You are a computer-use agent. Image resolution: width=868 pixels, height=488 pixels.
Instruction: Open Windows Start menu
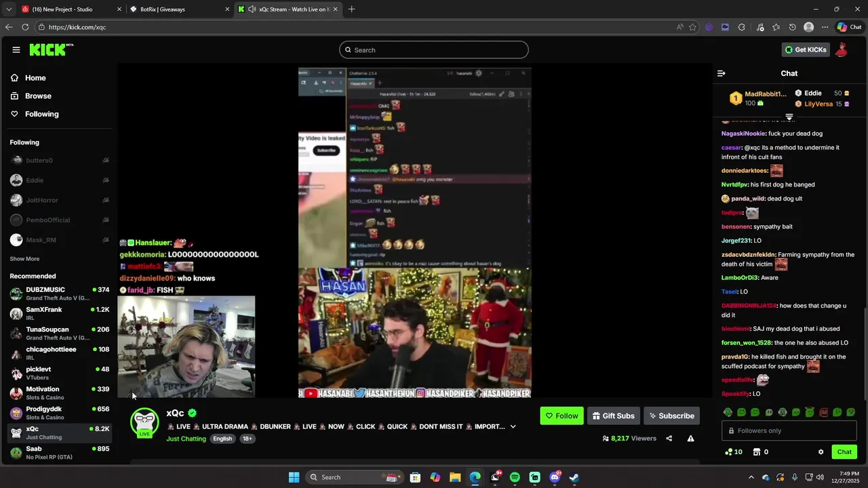pyautogui.click(x=294, y=477)
